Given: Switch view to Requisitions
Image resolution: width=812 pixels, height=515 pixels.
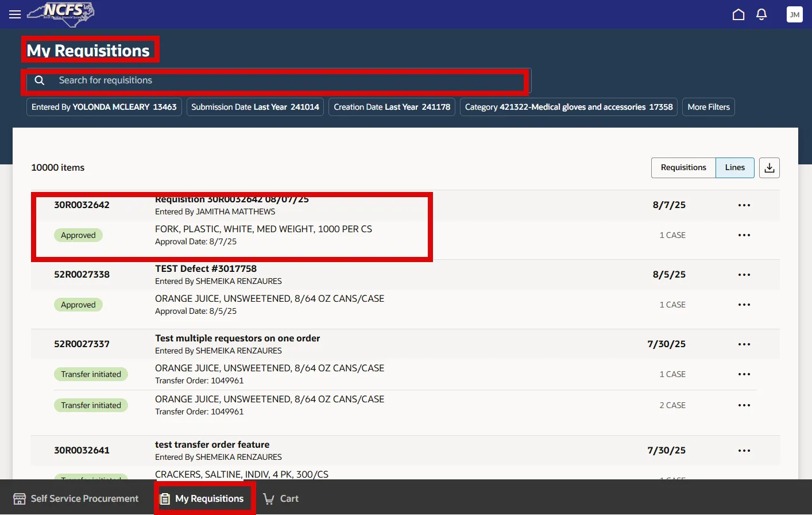Looking at the screenshot, I should click(x=683, y=168).
